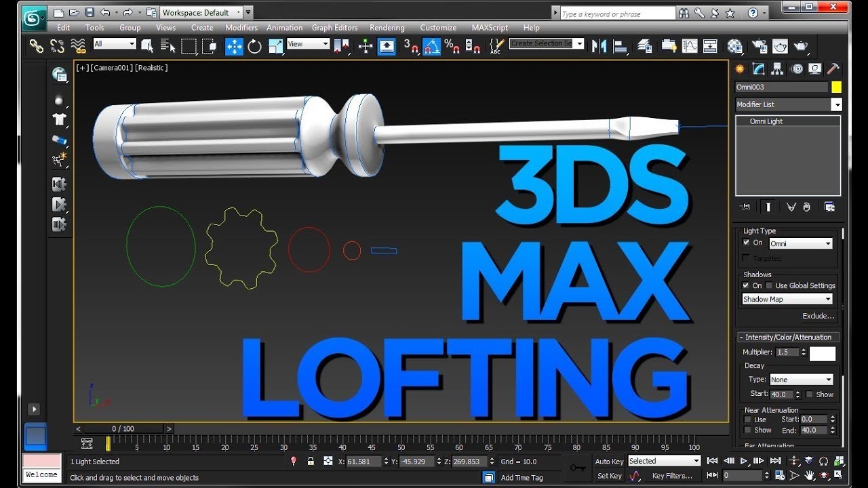Activate the Select and Link tool
The width and height of the screenshot is (868, 488).
37,46
